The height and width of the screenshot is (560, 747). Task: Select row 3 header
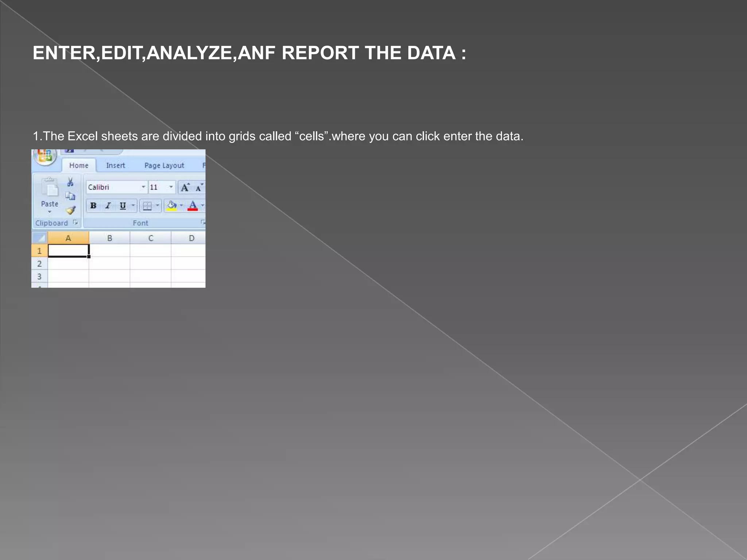point(39,276)
